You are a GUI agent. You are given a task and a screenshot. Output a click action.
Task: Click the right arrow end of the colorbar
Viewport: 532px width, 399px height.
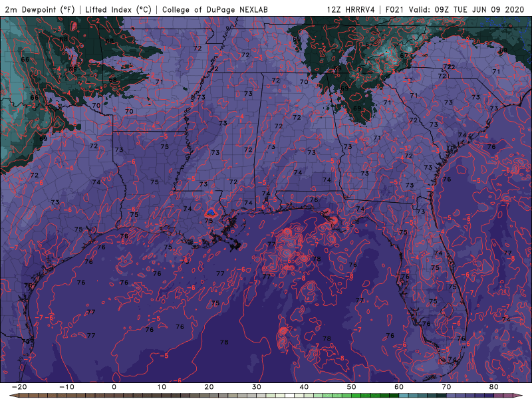click(518, 396)
